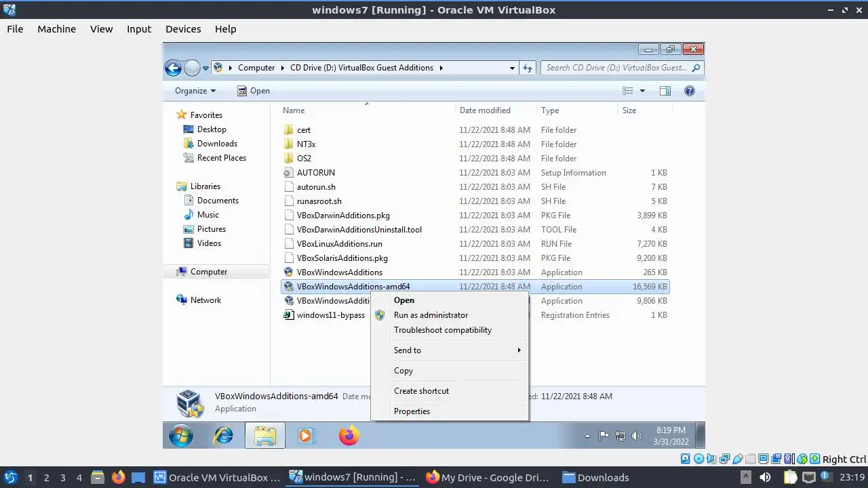Click the host panel wired network icon
The height and width of the screenshot is (488, 868).
(809, 477)
